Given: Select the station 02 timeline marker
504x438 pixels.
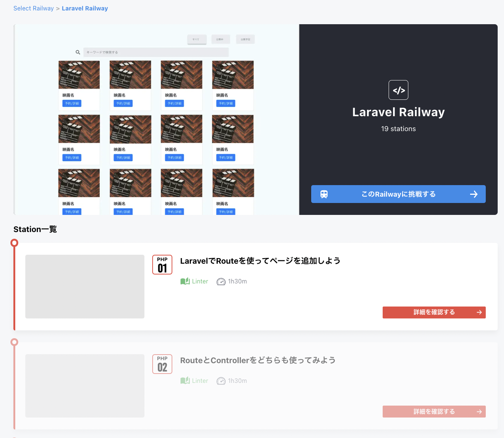Looking at the screenshot, I should click(x=15, y=342).
